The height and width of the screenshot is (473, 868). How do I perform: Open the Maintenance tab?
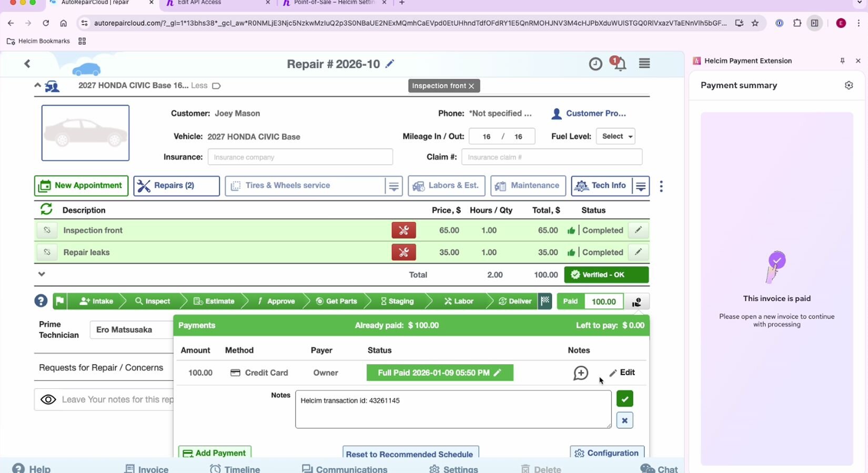pos(528,186)
